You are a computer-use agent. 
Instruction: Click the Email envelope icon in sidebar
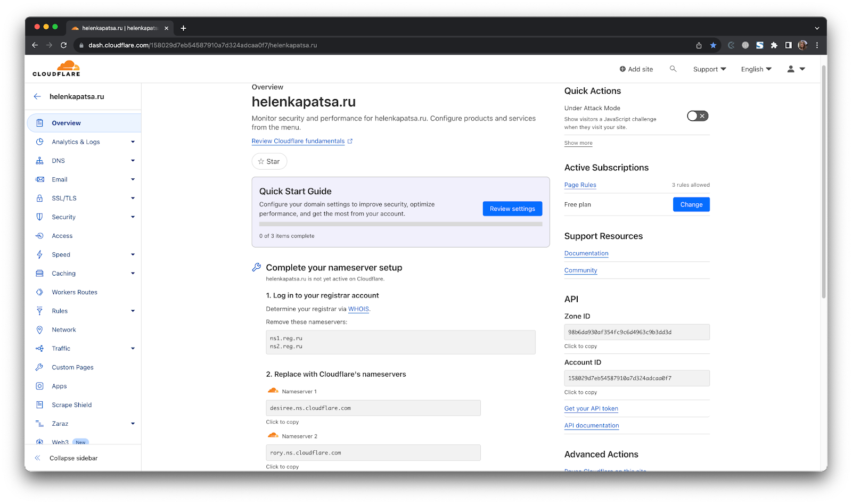39,179
